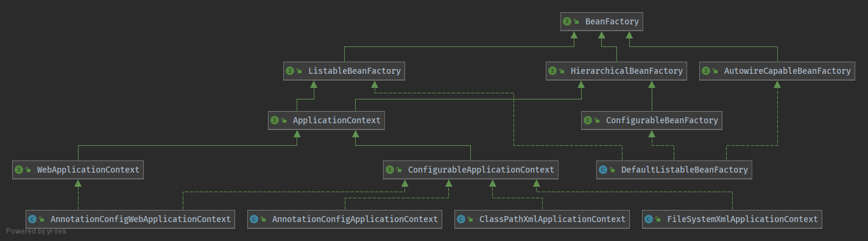Click lock icon on HierarchicalBeanFactory node

pyautogui.click(x=562, y=71)
